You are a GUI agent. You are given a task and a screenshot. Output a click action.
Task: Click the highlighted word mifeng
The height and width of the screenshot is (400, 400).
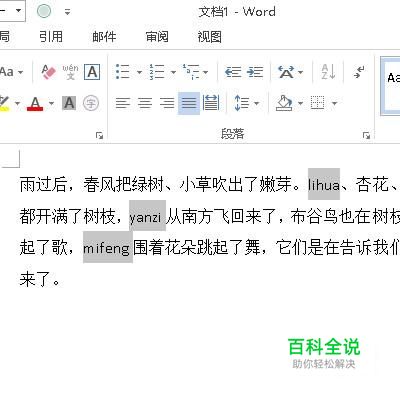point(108,247)
